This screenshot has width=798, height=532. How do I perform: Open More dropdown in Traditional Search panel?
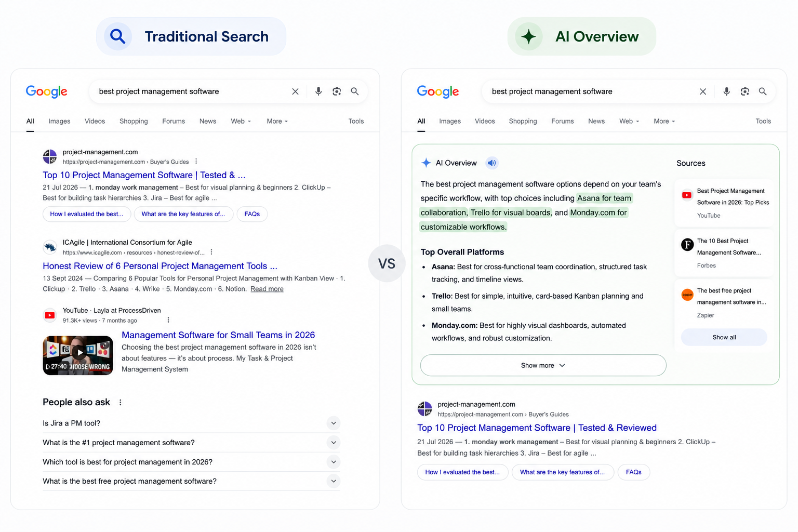click(277, 121)
